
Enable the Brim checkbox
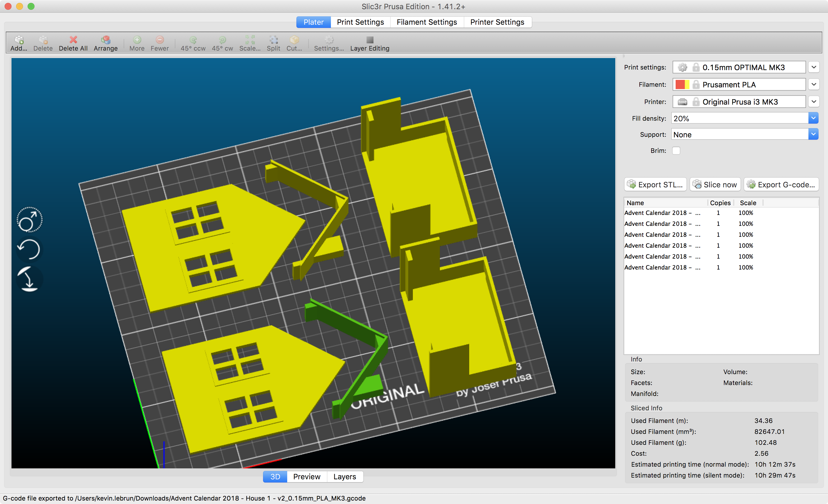pyautogui.click(x=676, y=151)
